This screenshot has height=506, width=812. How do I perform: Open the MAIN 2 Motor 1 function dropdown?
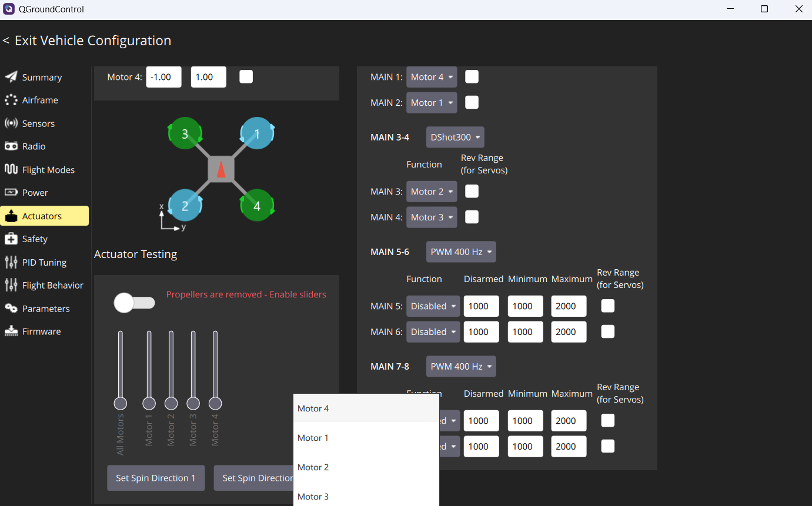coord(432,102)
